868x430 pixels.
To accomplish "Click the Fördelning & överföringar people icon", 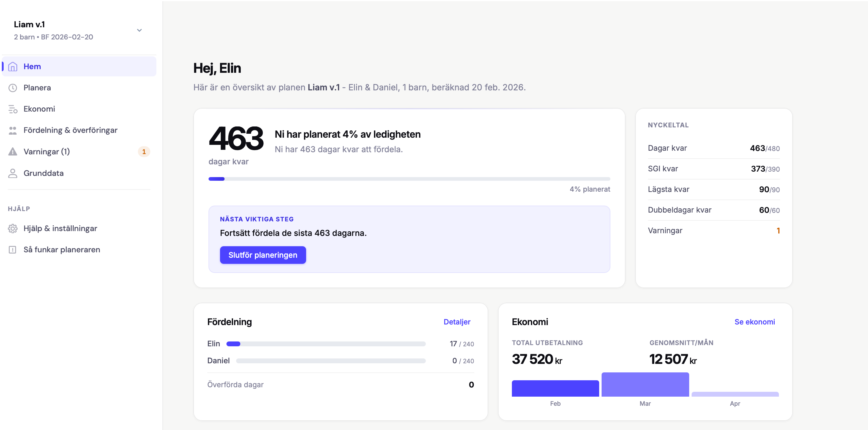I will coord(13,130).
